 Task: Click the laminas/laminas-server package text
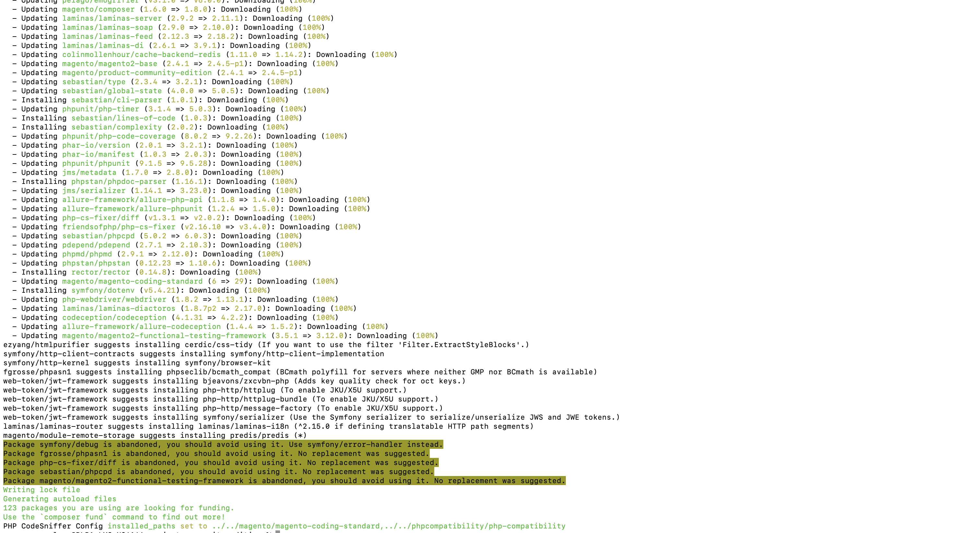coord(112,18)
